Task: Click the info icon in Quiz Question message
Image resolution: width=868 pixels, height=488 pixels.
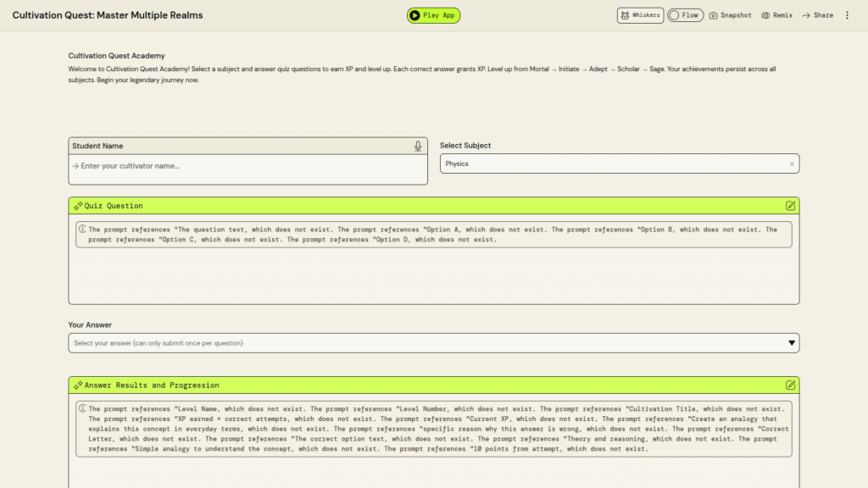Action: tap(82, 230)
